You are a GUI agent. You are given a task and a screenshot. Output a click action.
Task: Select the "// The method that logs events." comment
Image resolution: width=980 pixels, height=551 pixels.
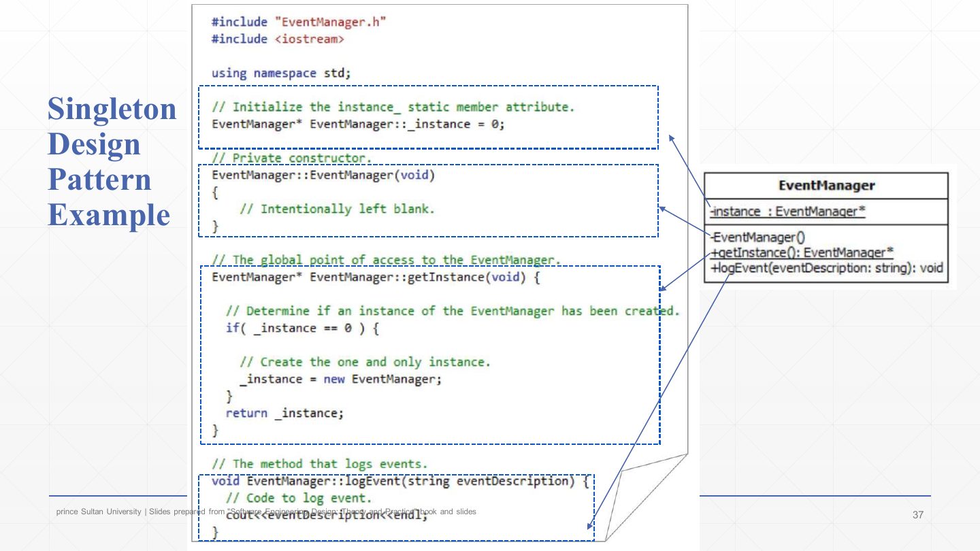tap(321, 464)
